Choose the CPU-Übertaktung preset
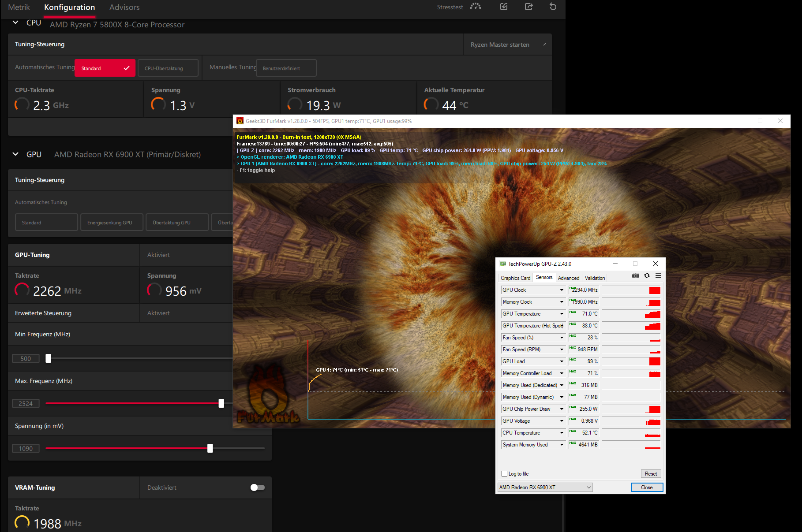This screenshot has width=802, height=532. click(x=168, y=68)
